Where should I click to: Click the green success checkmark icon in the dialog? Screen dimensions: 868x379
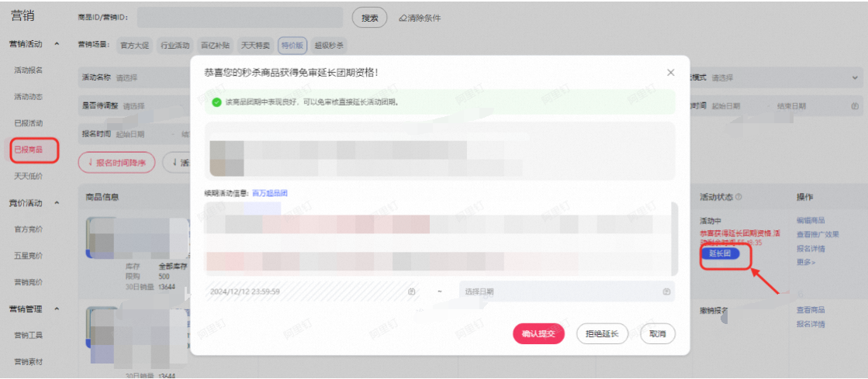click(x=216, y=102)
